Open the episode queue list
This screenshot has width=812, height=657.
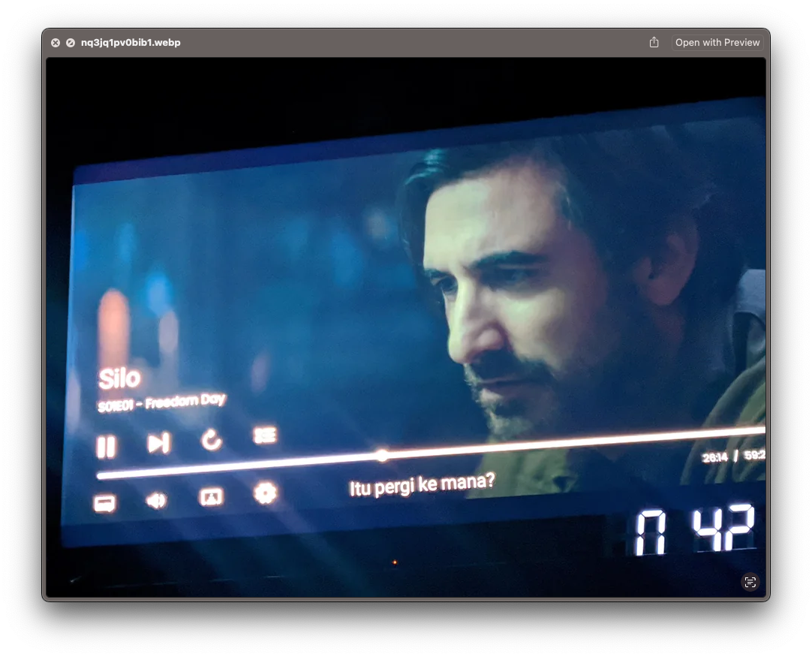coord(265,435)
